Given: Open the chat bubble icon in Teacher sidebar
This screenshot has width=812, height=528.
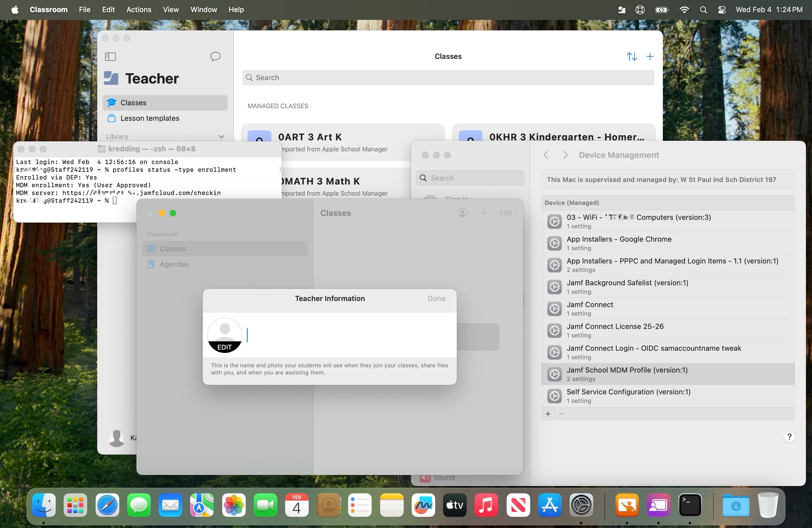Looking at the screenshot, I should [x=215, y=56].
